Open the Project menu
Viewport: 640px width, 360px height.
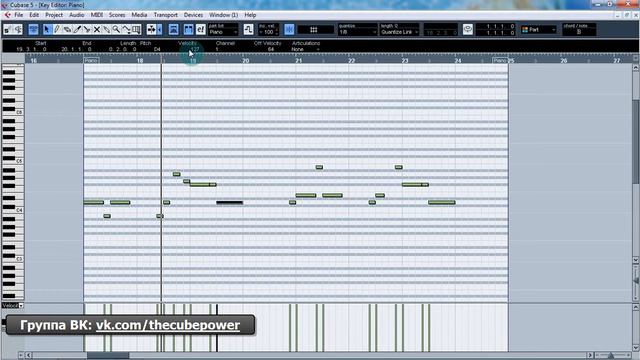[x=54, y=15]
